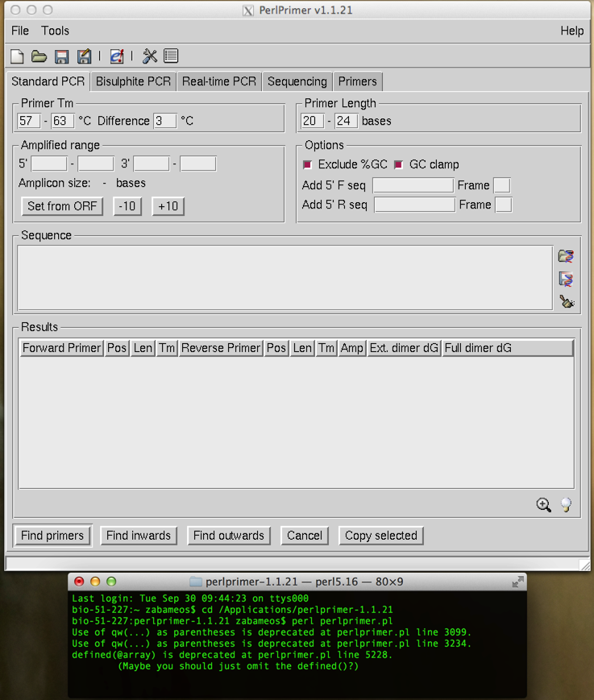Image resolution: width=594 pixels, height=700 pixels.
Task: Click the Reverse Primer column header
Action: tap(221, 348)
